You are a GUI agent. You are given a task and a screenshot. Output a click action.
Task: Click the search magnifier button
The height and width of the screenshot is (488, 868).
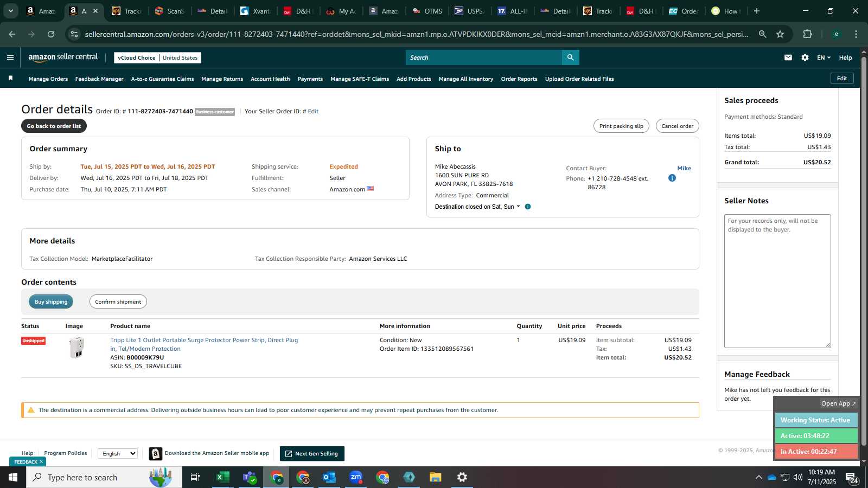[x=570, y=57]
